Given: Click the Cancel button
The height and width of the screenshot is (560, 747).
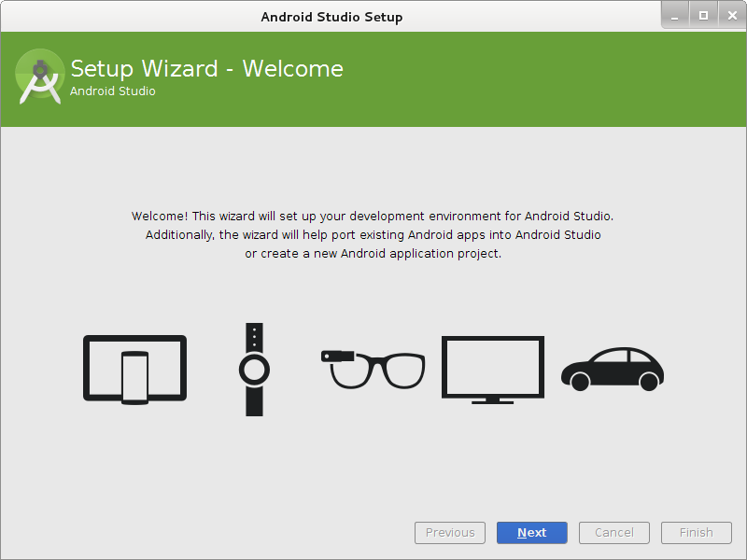Looking at the screenshot, I should [x=614, y=532].
